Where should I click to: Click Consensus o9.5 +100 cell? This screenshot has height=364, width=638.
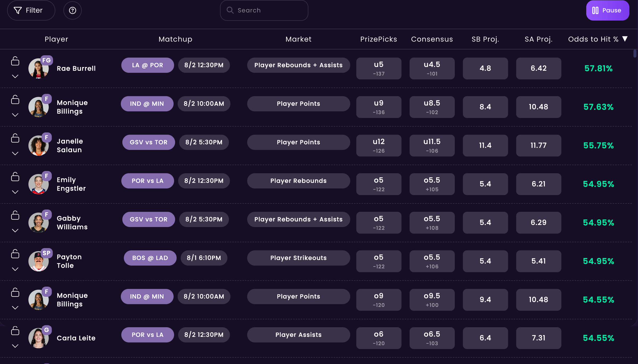point(432,300)
